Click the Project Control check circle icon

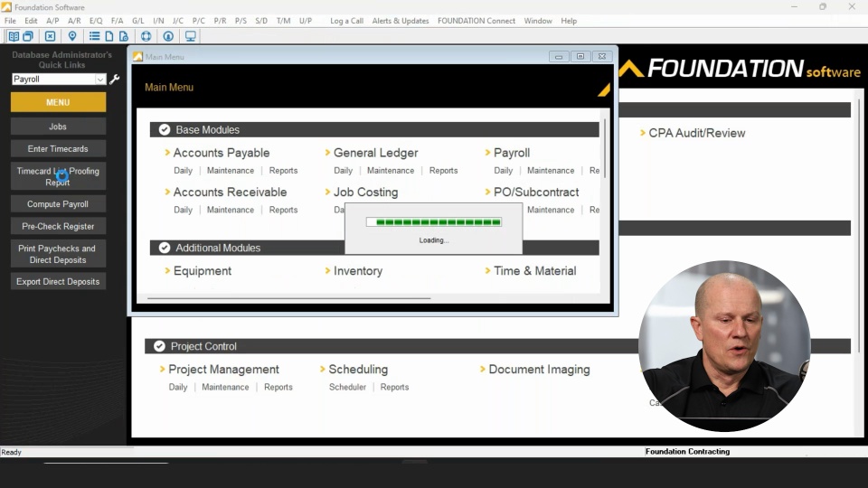click(x=159, y=346)
